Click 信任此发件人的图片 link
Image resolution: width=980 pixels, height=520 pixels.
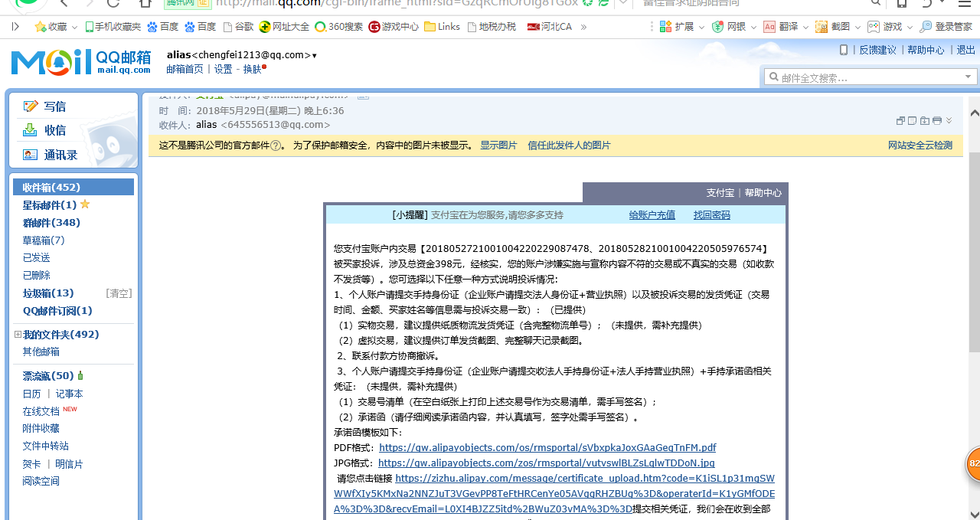pyautogui.click(x=569, y=146)
